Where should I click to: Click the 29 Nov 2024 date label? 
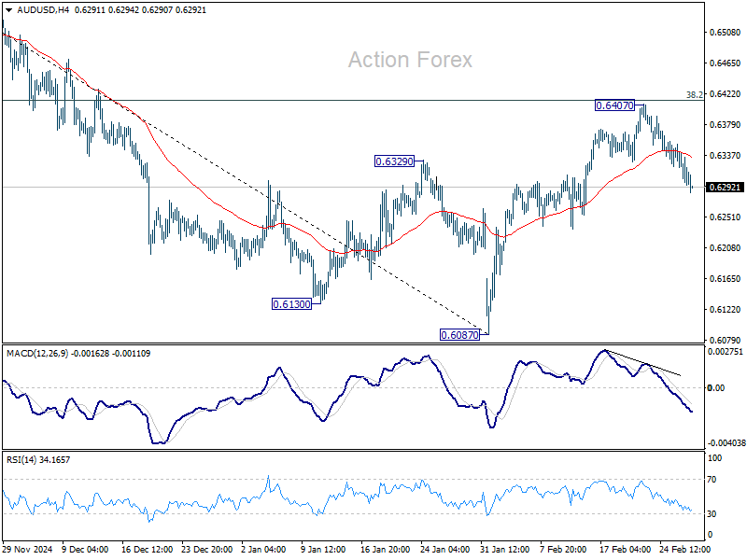pos(28,549)
